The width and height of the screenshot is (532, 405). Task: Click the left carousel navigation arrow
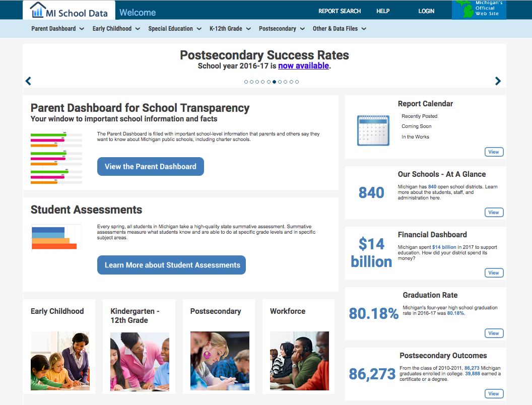click(28, 81)
